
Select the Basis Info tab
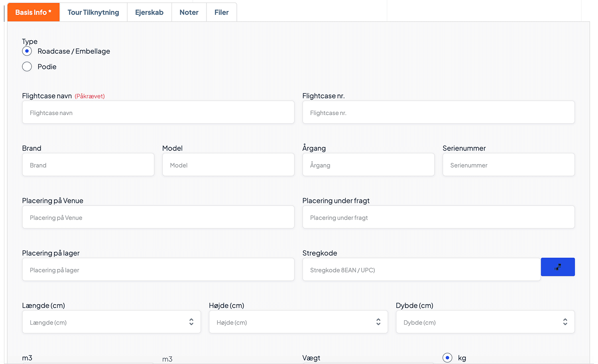pyautogui.click(x=33, y=12)
